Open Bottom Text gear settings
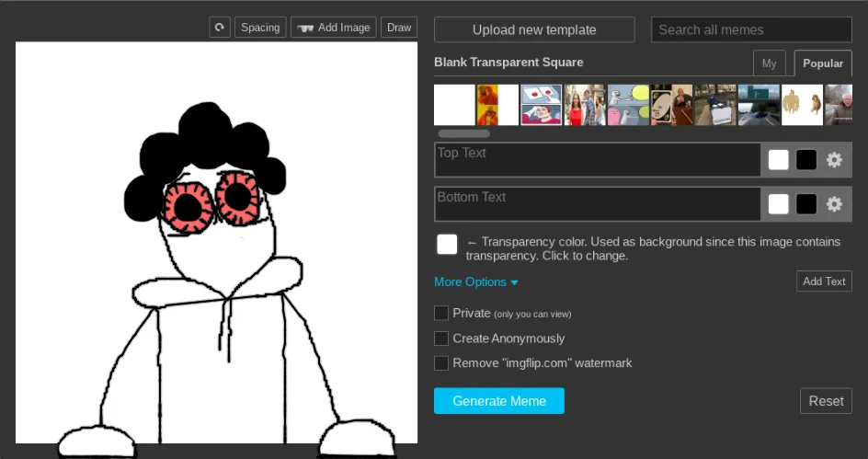 (834, 204)
